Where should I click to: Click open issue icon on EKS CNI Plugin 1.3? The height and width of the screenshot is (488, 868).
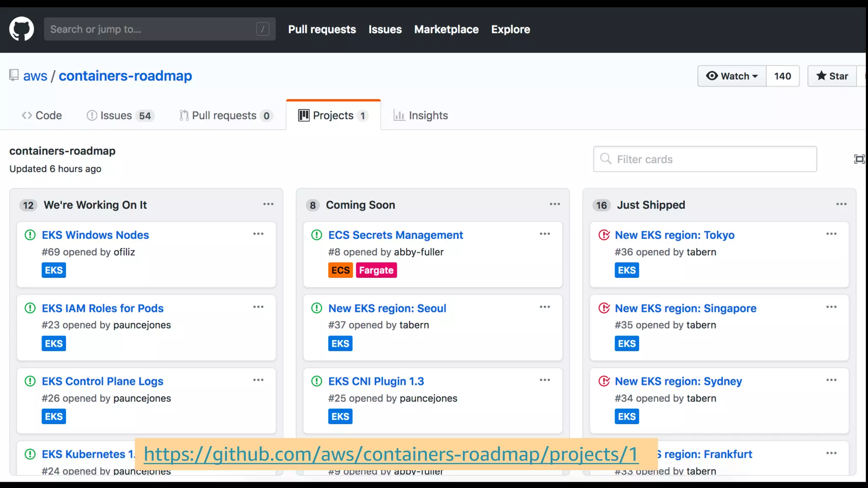pos(317,381)
